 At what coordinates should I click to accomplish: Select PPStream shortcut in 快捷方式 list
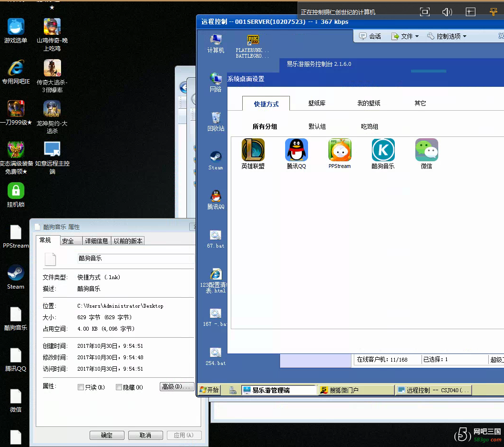pos(340,154)
